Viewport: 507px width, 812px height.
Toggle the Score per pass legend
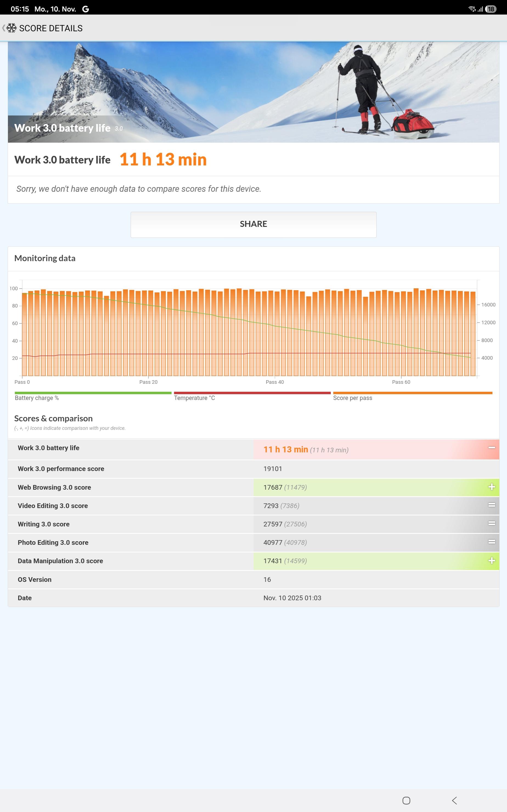click(x=353, y=398)
